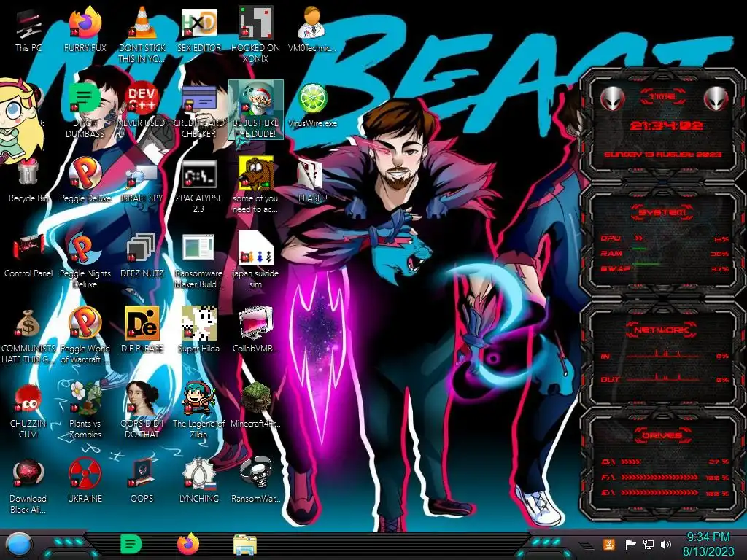Click the network tray icon
747x560 pixels.
[649, 544]
